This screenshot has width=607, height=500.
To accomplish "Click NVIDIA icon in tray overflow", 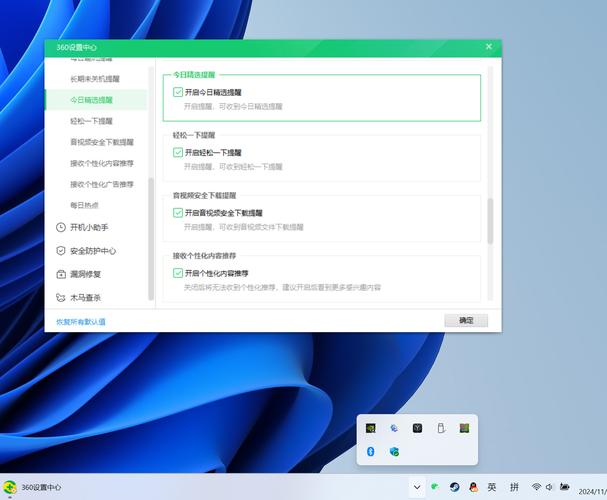I will click(371, 428).
